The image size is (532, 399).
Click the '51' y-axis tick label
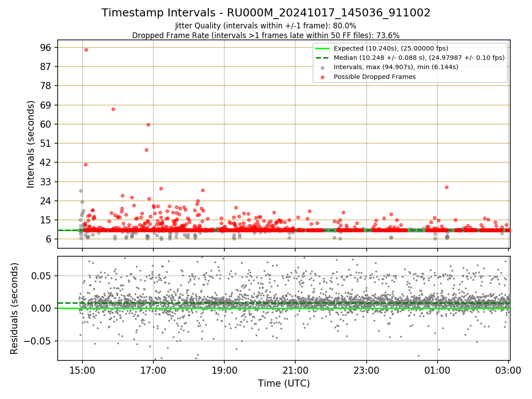46,143
